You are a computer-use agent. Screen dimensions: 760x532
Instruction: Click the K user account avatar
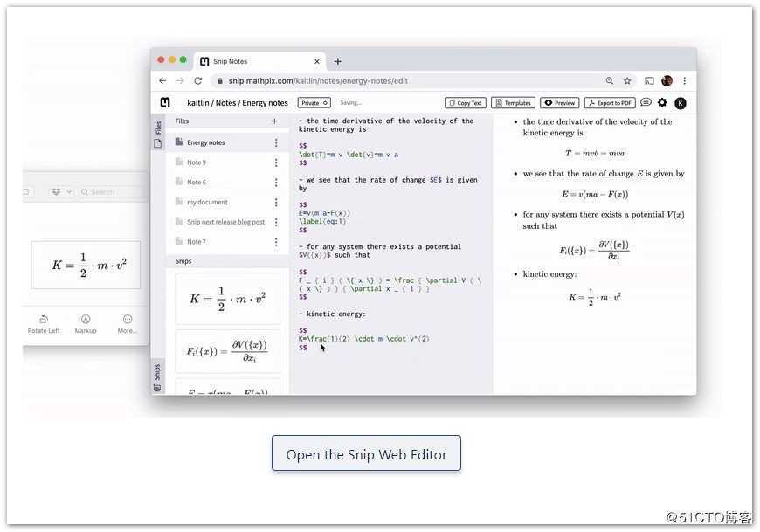coord(681,103)
